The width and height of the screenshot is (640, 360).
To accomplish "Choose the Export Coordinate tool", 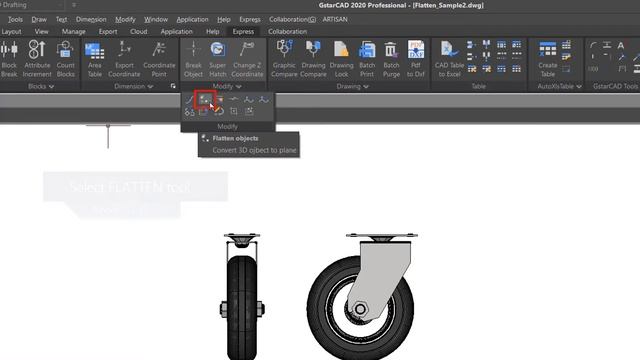I will tap(124, 59).
